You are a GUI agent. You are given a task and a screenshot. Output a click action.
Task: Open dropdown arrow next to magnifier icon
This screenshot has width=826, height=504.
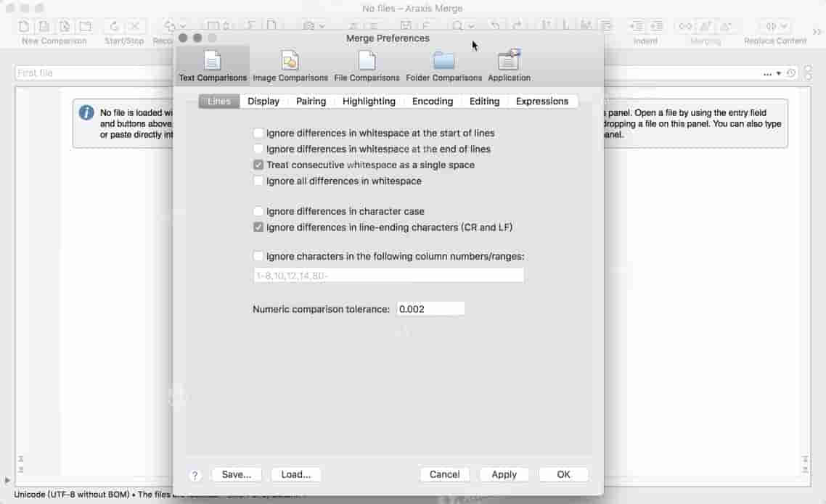click(x=471, y=26)
